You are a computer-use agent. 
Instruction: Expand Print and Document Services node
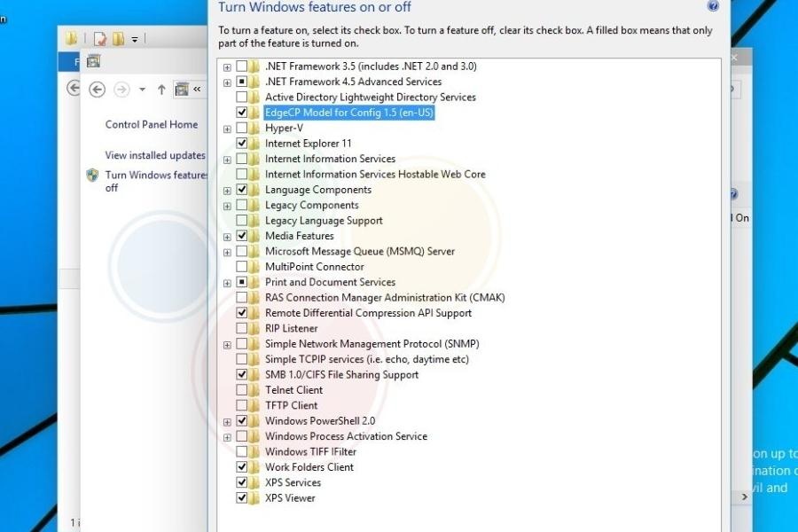(228, 283)
